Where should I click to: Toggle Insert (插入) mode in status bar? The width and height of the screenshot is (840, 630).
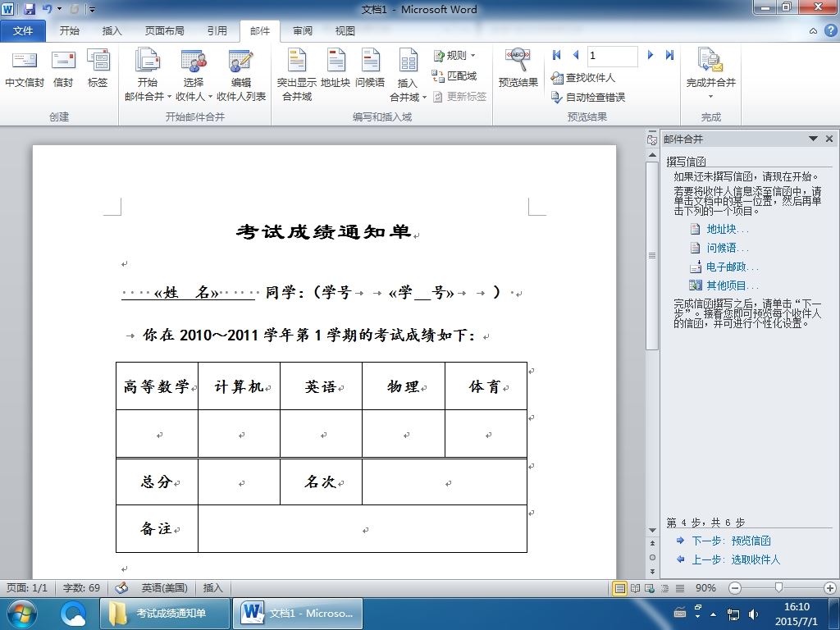point(212,587)
